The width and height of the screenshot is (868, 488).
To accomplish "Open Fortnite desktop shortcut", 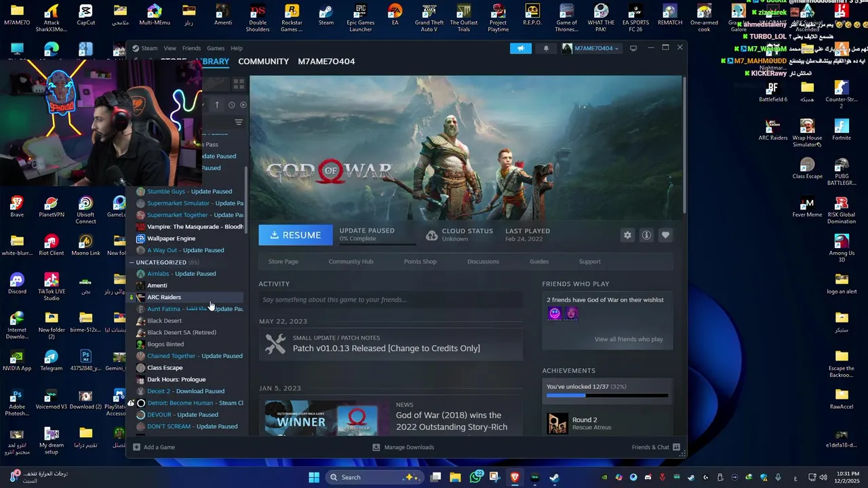I will coord(842,129).
